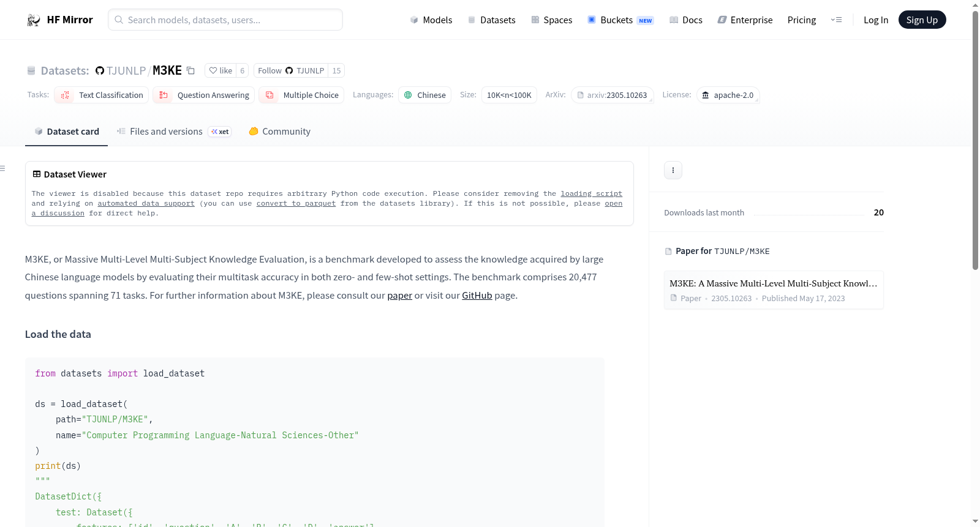Follow the GitHub link in description
Screen dimensions: 980x527
(477, 296)
